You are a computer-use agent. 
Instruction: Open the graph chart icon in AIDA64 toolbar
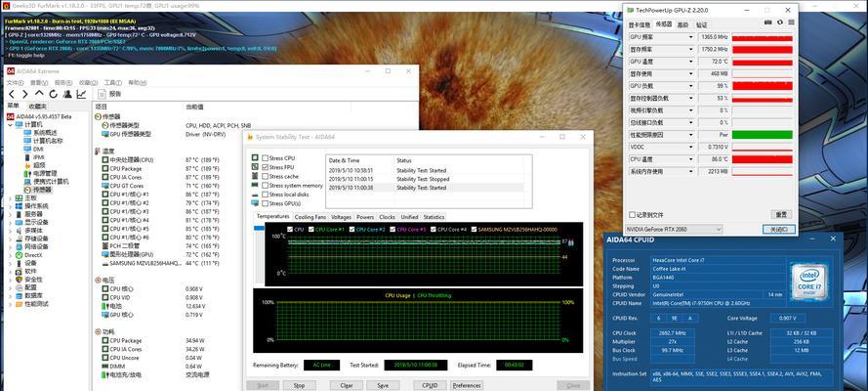click(x=81, y=94)
